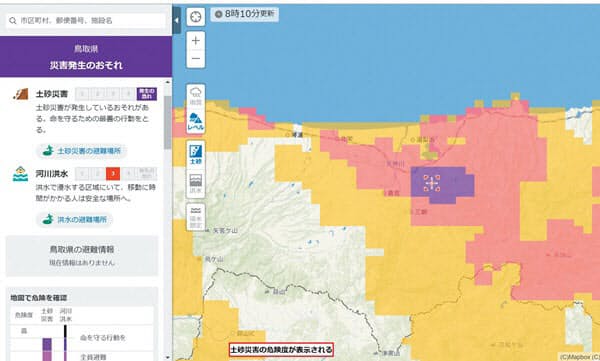600x361 pixels.
Task: Zoom out the map with minus
Action: pos(196,59)
